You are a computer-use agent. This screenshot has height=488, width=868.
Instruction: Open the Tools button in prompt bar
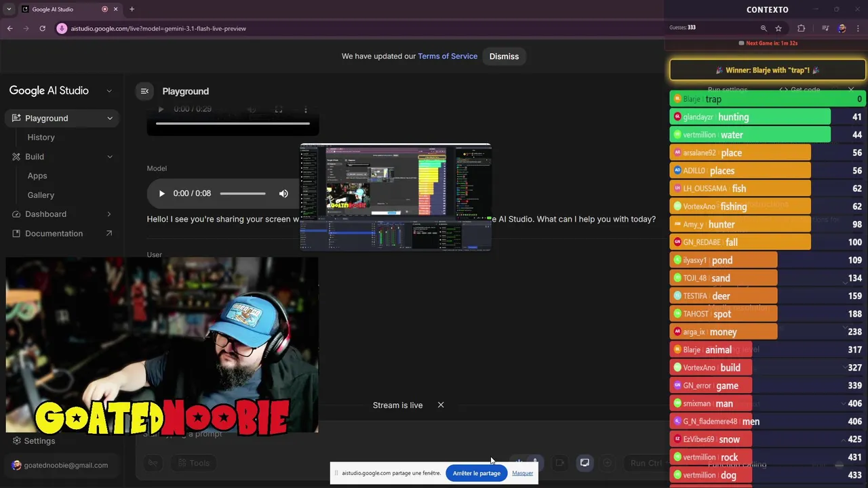point(193,463)
